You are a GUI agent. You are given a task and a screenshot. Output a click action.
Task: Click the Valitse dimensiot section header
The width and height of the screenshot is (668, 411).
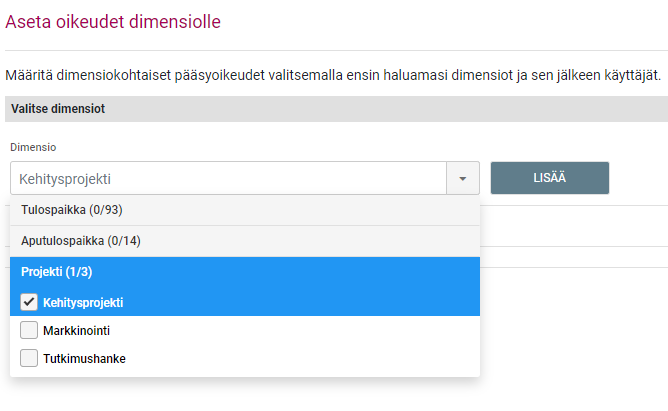coord(59,108)
